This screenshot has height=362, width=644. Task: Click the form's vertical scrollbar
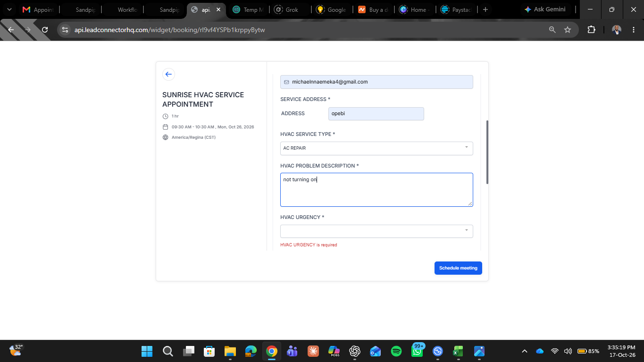(x=487, y=152)
